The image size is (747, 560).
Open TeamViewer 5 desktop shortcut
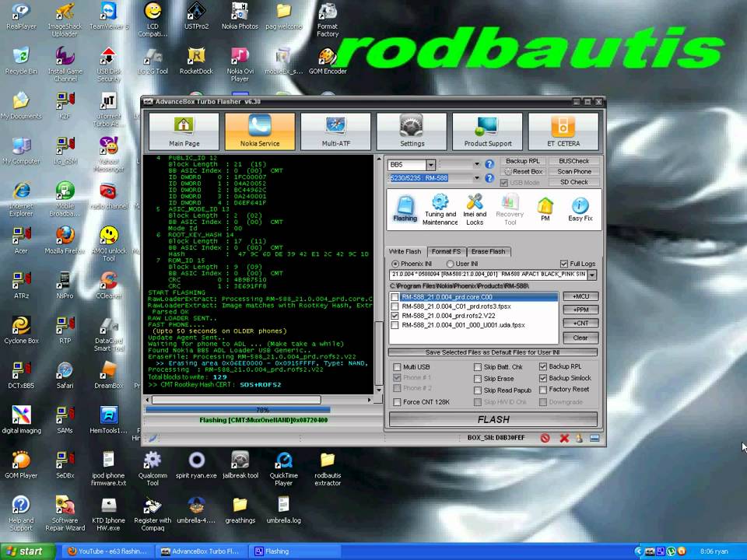point(109,16)
